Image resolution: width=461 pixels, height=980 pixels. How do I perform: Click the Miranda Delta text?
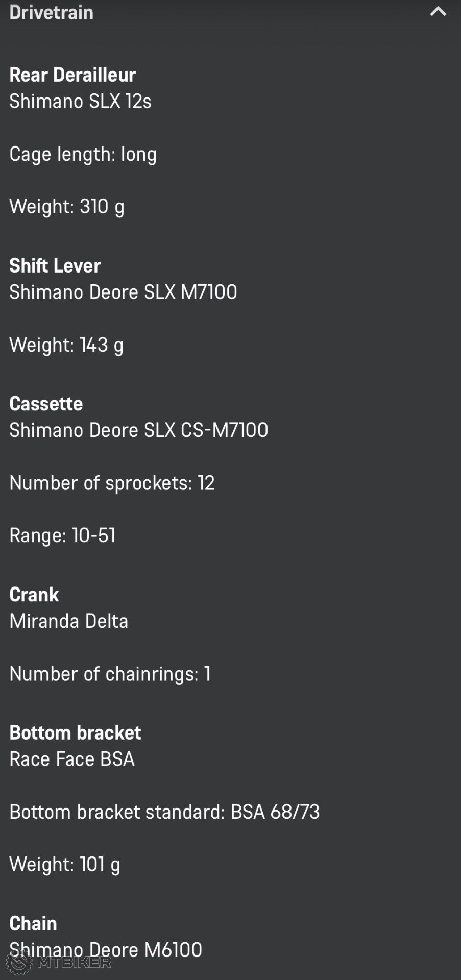68,621
